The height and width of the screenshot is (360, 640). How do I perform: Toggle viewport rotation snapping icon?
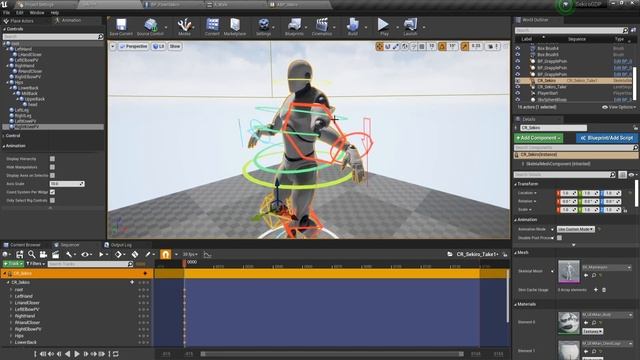[x=442, y=47]
